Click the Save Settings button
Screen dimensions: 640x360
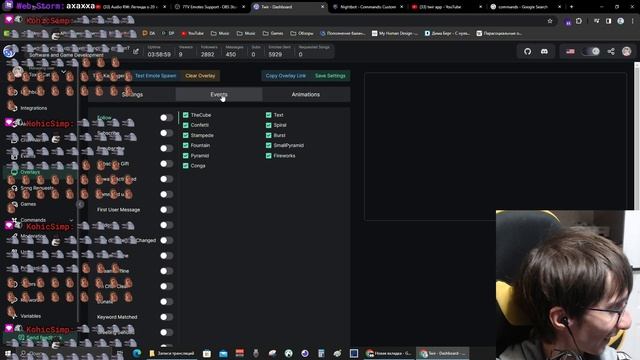tap(330, 76)
